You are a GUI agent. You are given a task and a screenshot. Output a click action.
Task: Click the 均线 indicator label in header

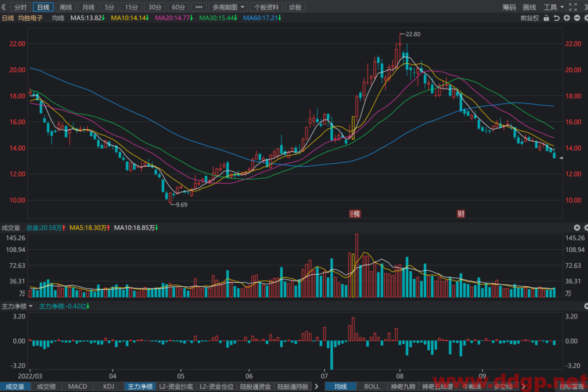[58, 18]
